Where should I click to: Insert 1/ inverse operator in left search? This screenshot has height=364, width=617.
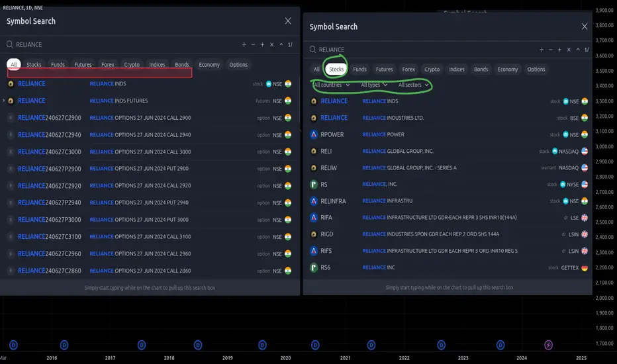click(x=290, y=44)
